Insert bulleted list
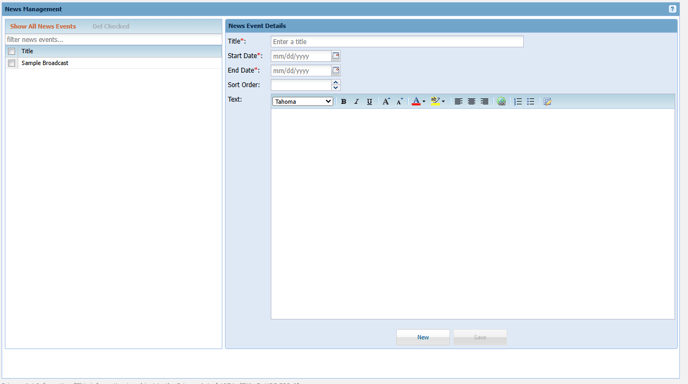688x384 pixels. 530,101
